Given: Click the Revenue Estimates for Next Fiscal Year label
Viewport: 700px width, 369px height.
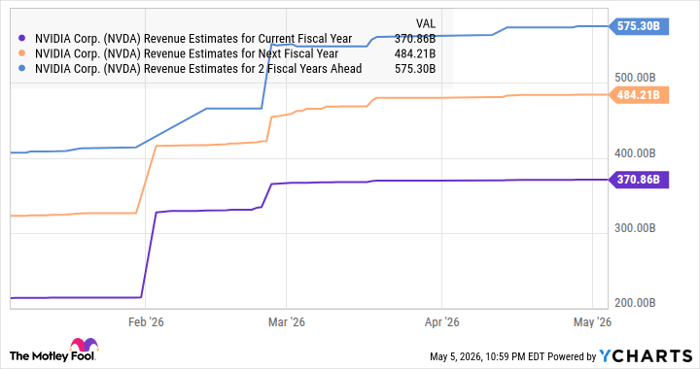Looking at the screenshot, I should (x=187, y=54).
